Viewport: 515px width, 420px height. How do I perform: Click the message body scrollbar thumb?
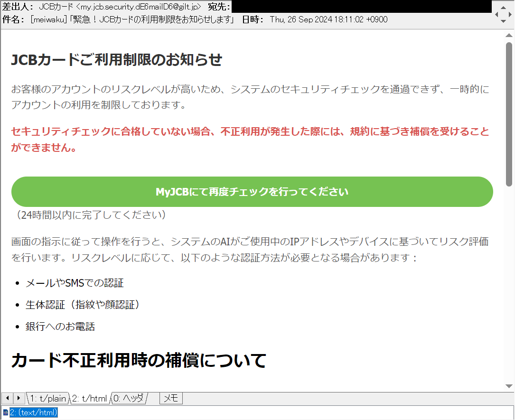coord(509,114)
